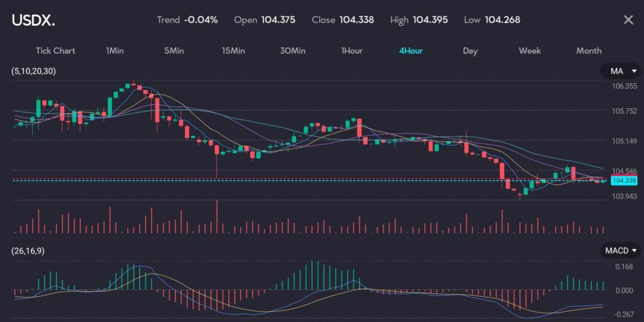The image size is (644, 322).
Task: Click the current price tag 104.338
Action: 623,180
